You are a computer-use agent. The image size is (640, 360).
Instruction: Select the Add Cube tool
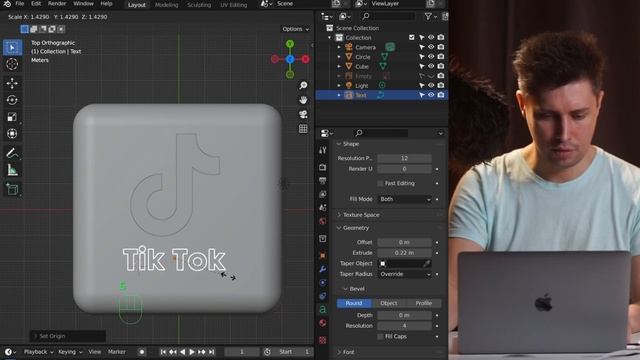pos(12,189)
